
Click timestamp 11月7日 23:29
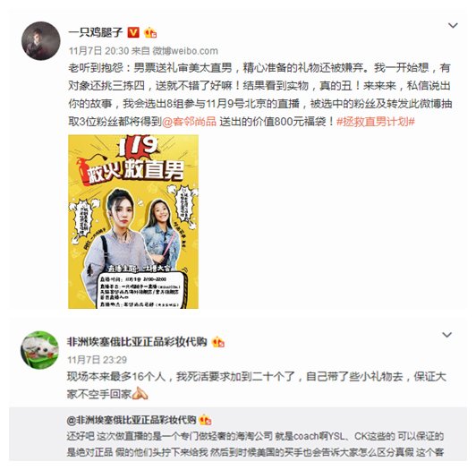click(x=97, y=360)
